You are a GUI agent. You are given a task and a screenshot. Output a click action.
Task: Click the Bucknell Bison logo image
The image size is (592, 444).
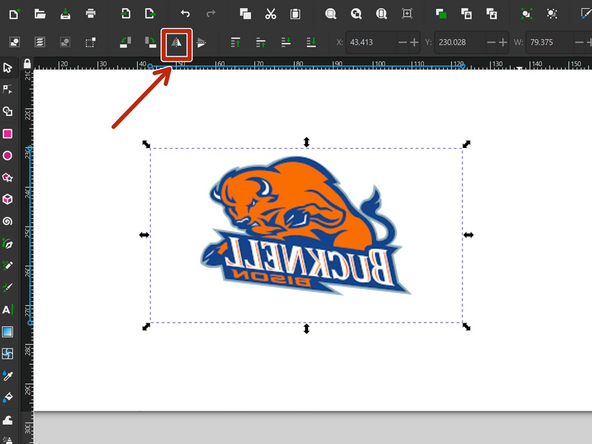point(306,226)
